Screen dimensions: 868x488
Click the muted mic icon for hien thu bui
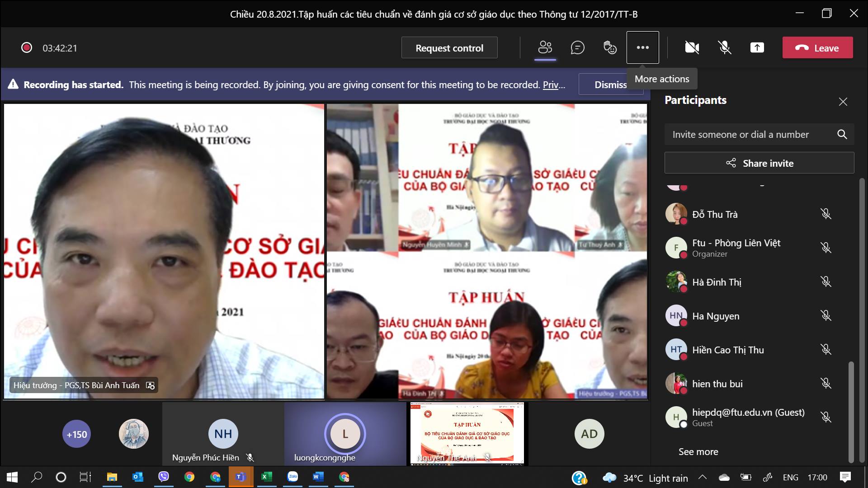tap(826, 383)
